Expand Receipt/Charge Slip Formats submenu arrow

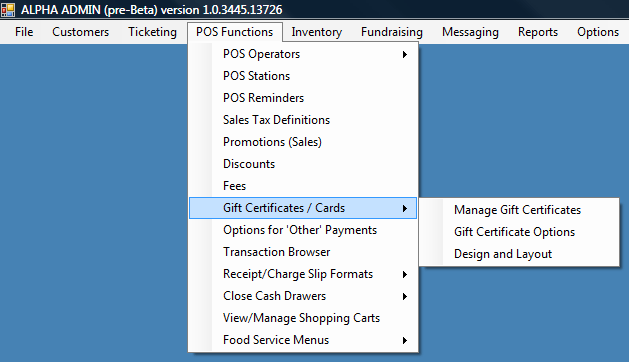pos(405,274)
